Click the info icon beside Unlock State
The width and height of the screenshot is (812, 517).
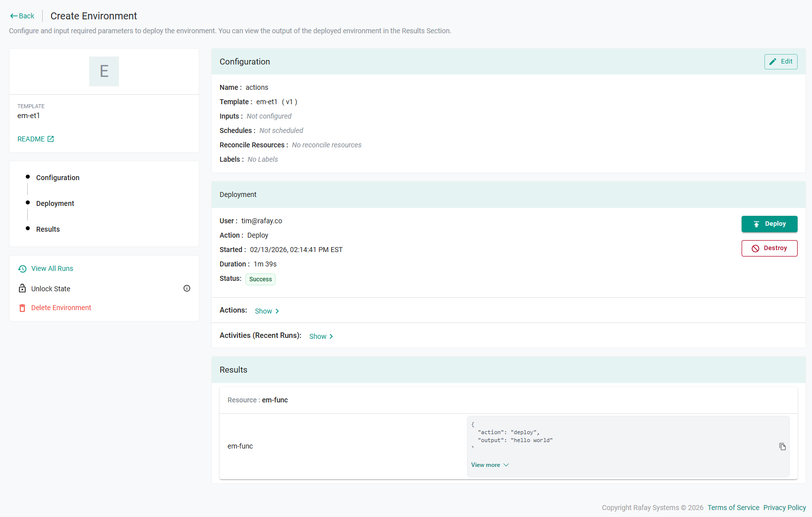pos(187,288)
